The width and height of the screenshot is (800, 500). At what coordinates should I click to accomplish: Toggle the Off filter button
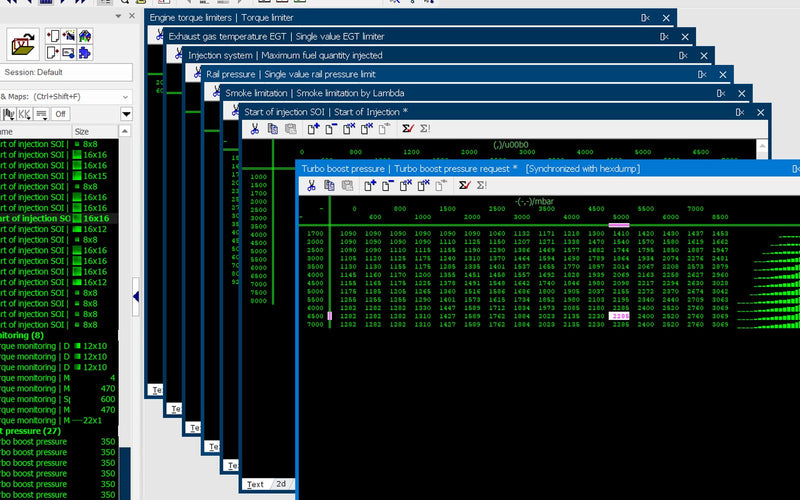(60, 114)
